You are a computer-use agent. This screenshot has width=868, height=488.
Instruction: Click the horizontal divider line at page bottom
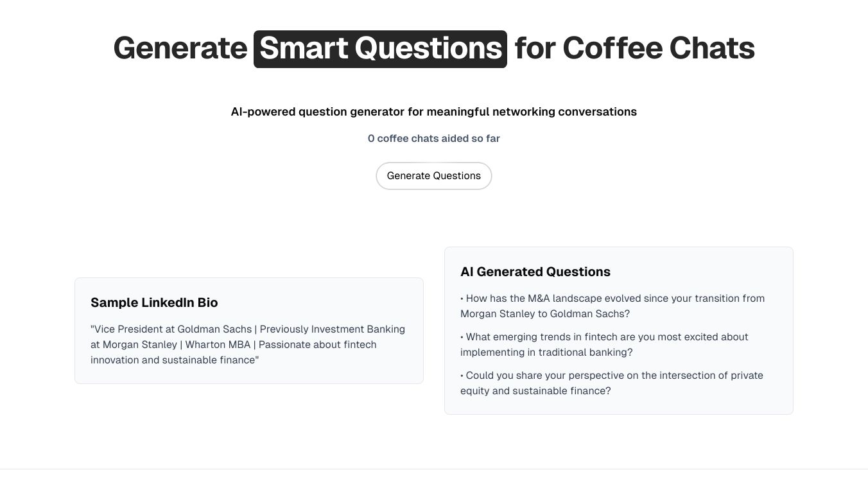coord(434,469)
